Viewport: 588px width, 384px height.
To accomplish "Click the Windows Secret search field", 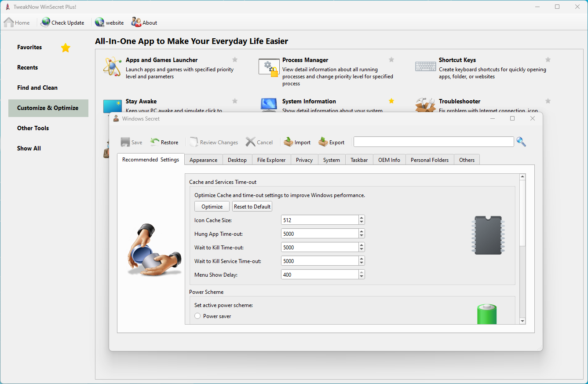I will pos(434,142).
